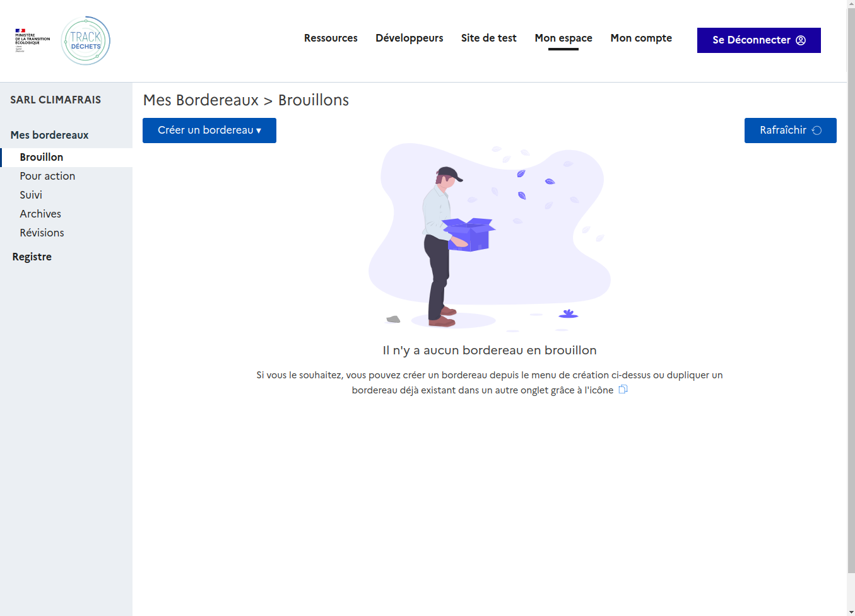Open Site de test link
Viewport: 855px width, 616px height.
[x=488, y=38]
